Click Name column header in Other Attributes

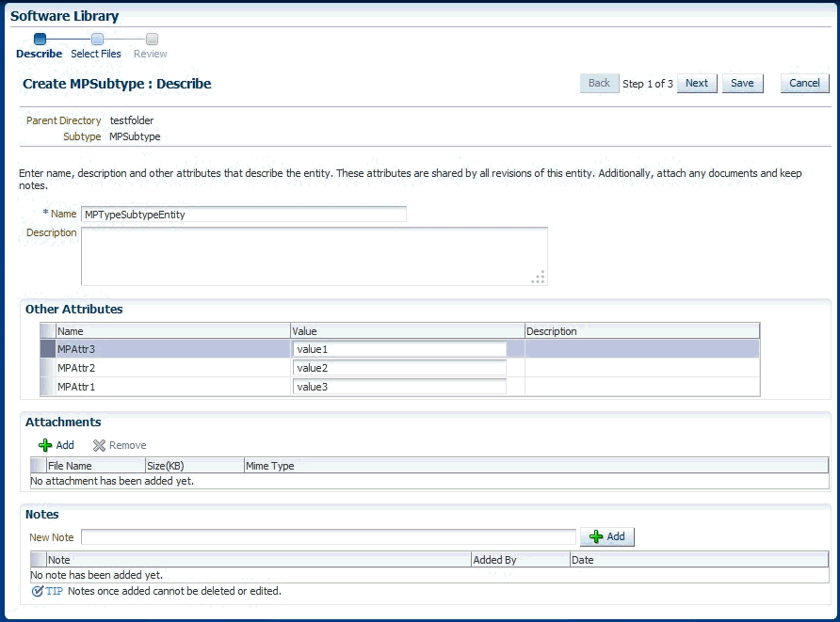173,331
